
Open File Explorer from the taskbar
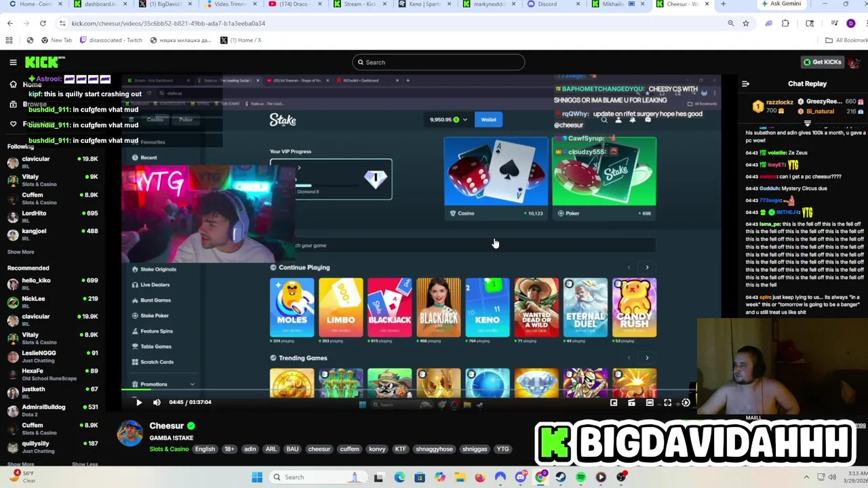click(x=460, y=477)
